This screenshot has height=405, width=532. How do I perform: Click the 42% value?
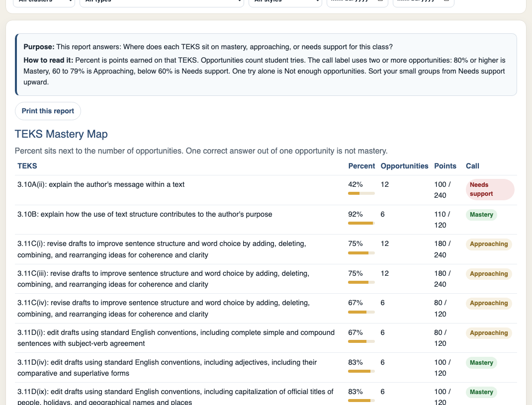coord(355,184)
